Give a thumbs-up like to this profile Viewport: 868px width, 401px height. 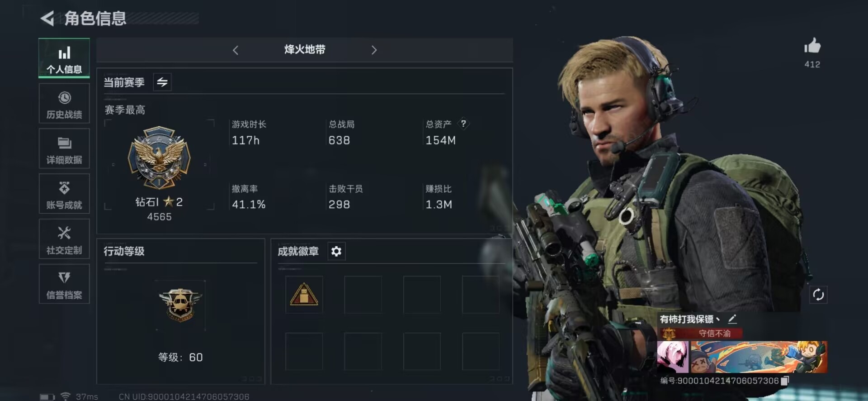812,46
